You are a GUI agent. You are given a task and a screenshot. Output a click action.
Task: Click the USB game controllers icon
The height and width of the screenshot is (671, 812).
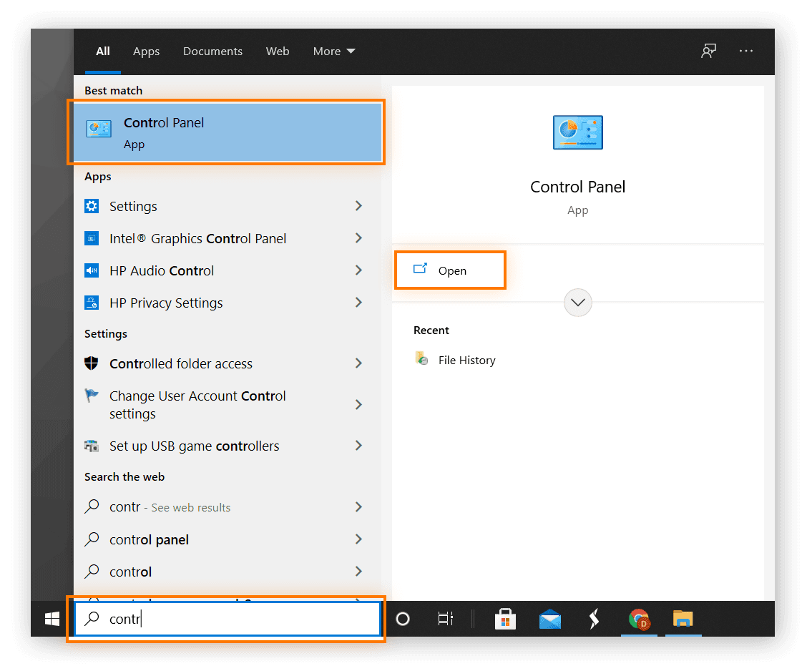click(92, 446)
